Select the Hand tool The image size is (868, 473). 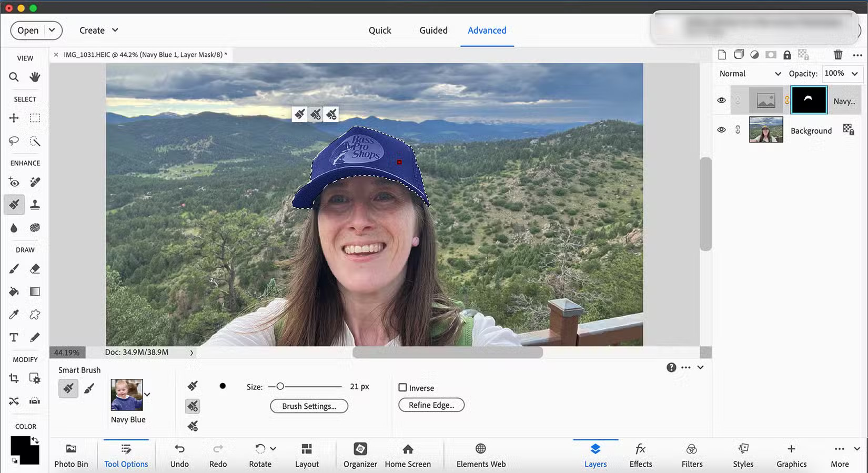(35, 77)
